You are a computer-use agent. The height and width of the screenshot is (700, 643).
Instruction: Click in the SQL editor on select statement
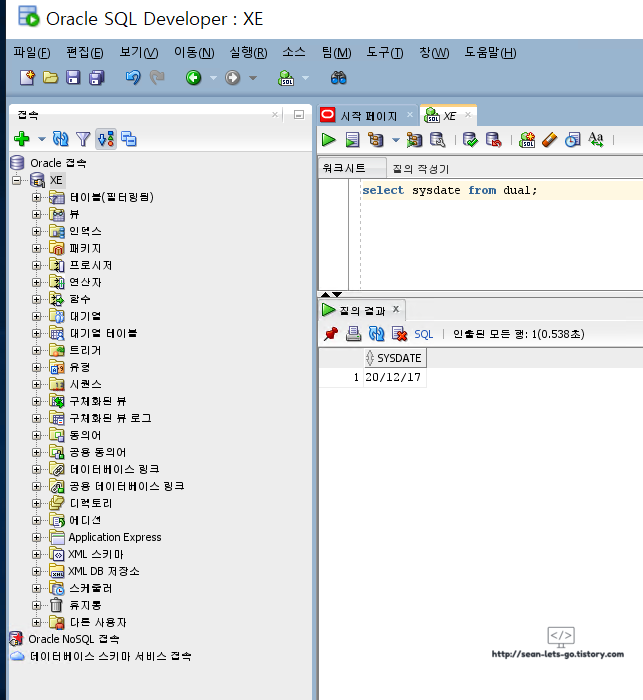[x=449, y=190]
